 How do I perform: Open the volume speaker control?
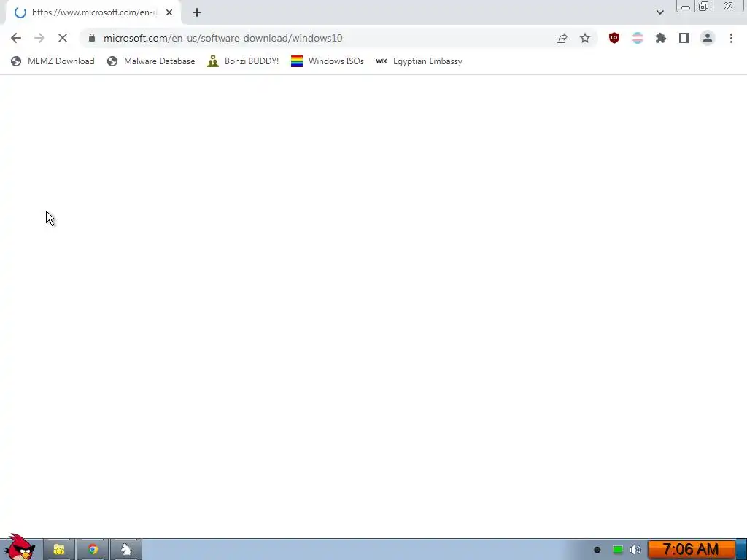click(x=635, y=550)
